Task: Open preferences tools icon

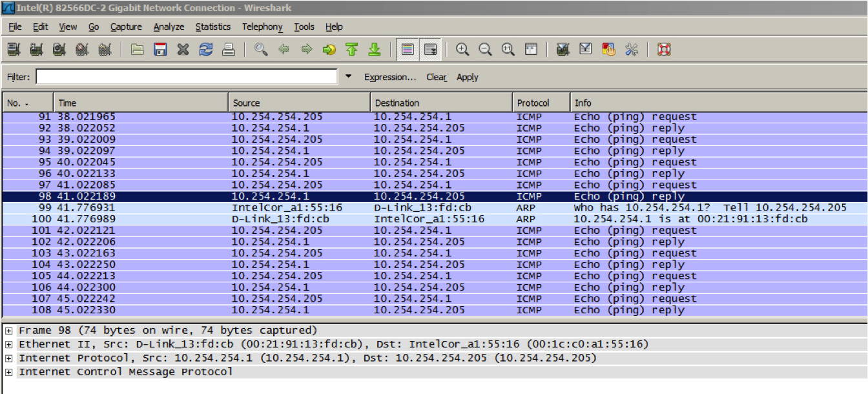Action: [x=632, y=50]
